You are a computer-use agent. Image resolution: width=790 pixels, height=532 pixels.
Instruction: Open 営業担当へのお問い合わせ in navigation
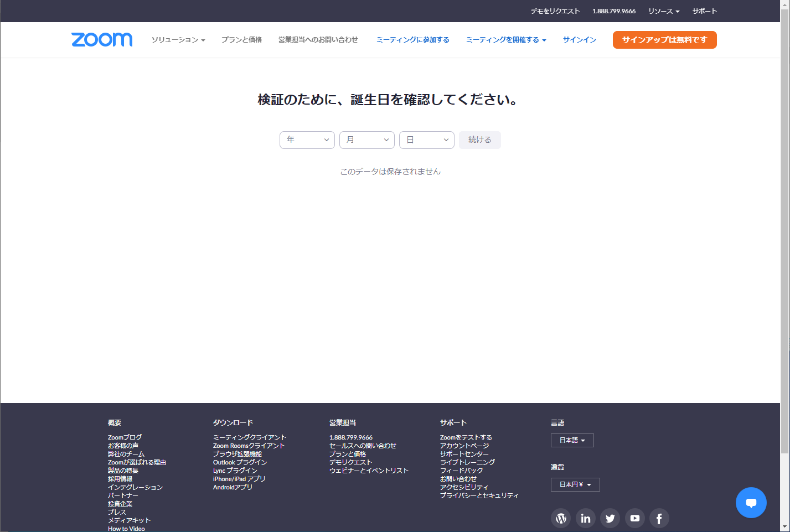click(x=318, y=40)
